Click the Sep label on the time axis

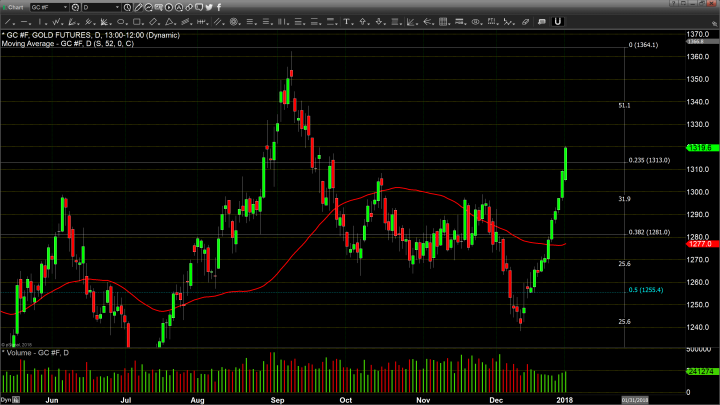277,400
